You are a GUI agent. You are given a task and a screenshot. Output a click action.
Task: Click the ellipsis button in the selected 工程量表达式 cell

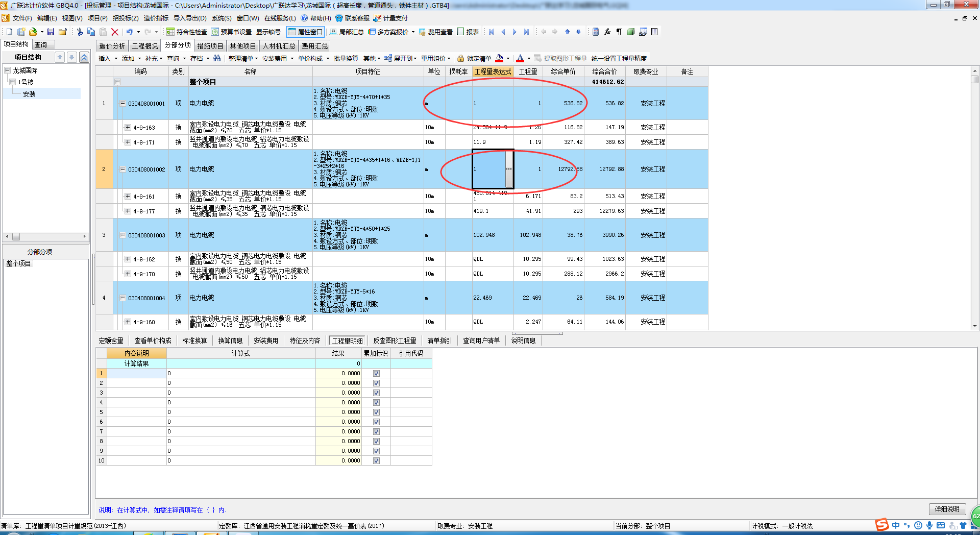tap(509, 169)
